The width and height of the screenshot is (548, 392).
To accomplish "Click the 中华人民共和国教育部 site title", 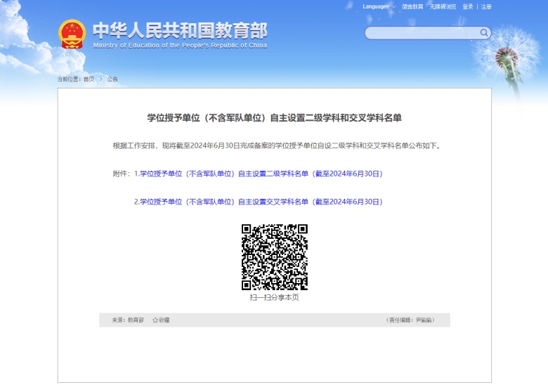I will (180, 30).
